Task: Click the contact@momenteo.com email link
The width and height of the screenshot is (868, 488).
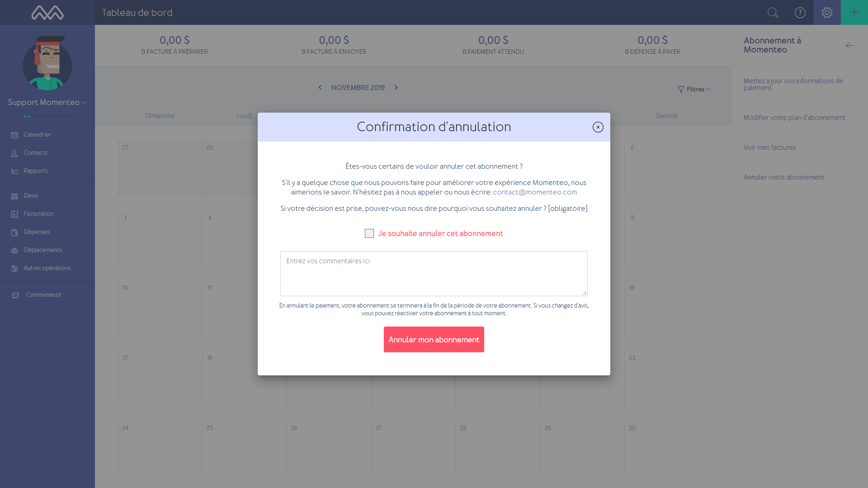Action: 535,192
